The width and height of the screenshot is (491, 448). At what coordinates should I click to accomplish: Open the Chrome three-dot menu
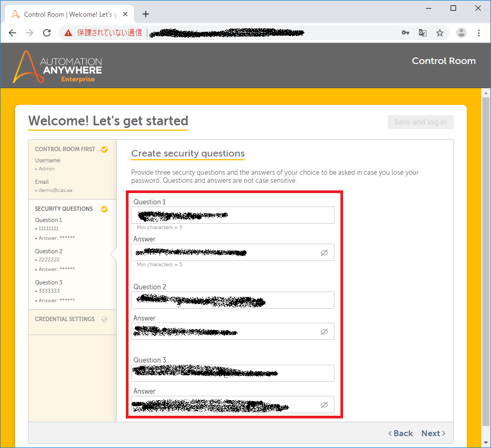(x=479, y=33)
